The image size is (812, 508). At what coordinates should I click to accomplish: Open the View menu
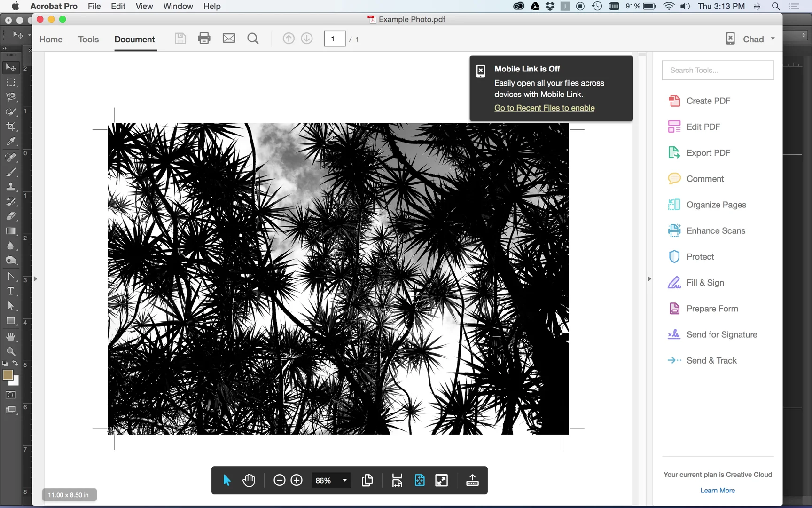point(144,6)
